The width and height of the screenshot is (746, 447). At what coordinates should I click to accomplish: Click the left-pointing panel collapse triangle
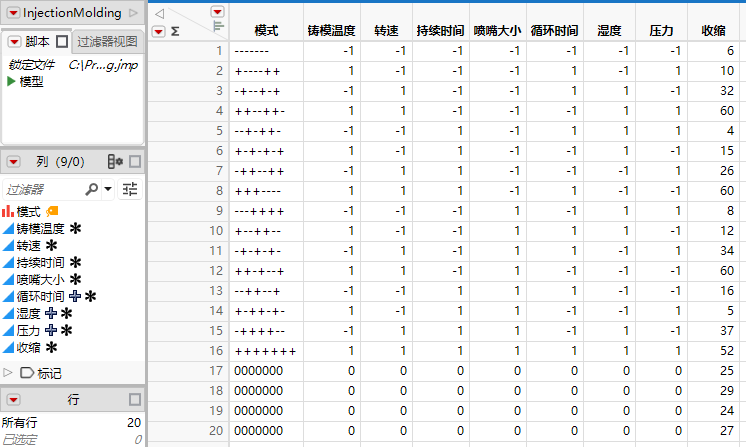coord(160,13)
